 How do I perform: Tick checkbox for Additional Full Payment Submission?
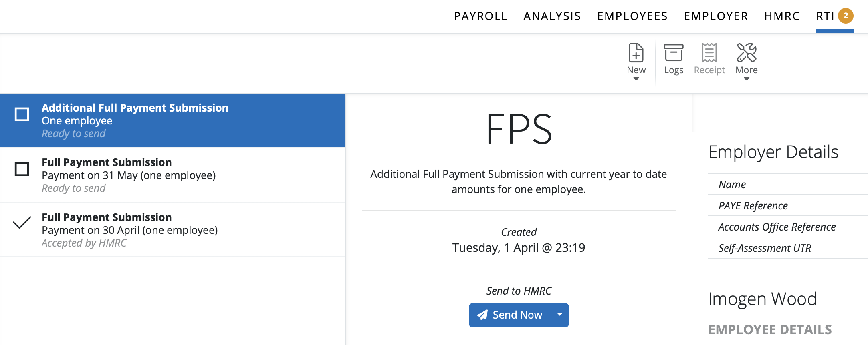[22, 114]
